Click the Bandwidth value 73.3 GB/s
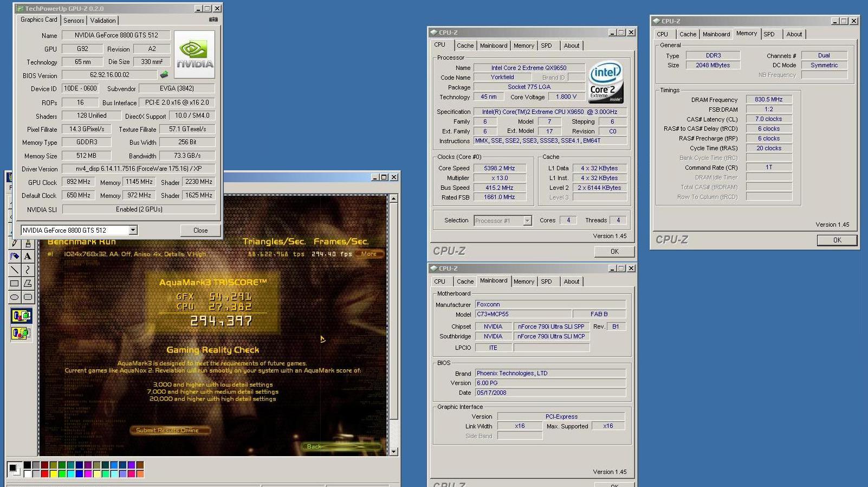The image size is (868, 487). [187, 156]
